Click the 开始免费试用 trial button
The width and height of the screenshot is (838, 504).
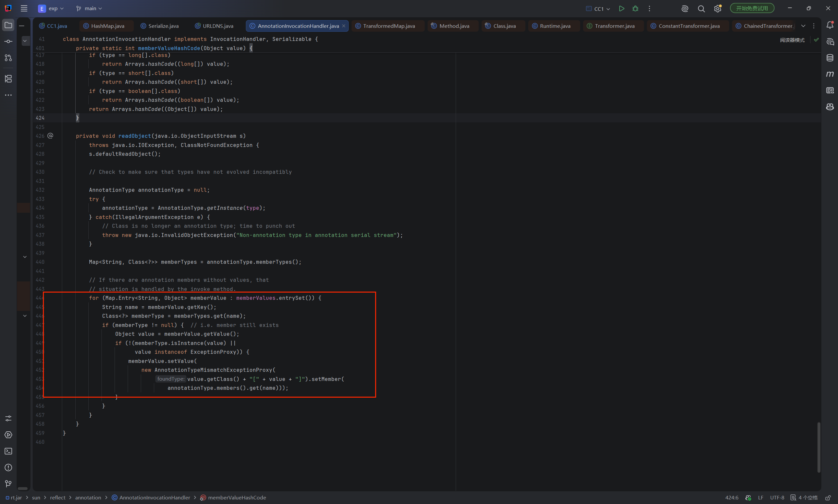[752, 9]
